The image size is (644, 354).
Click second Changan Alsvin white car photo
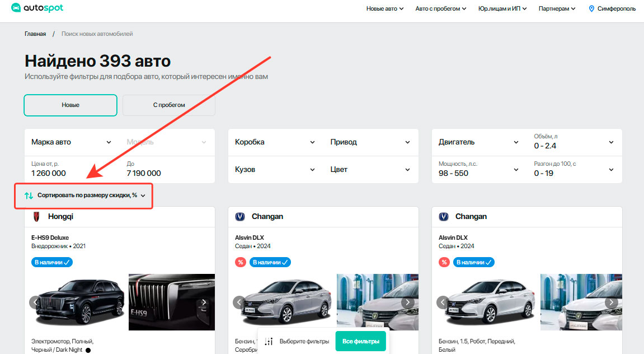(489, 302)
